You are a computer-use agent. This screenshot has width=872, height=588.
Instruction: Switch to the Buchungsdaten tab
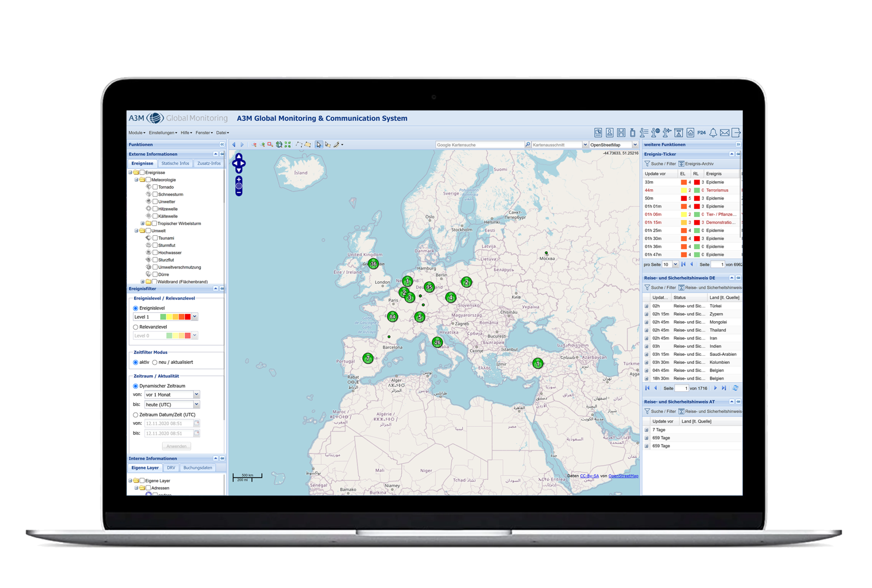(198, 468)
